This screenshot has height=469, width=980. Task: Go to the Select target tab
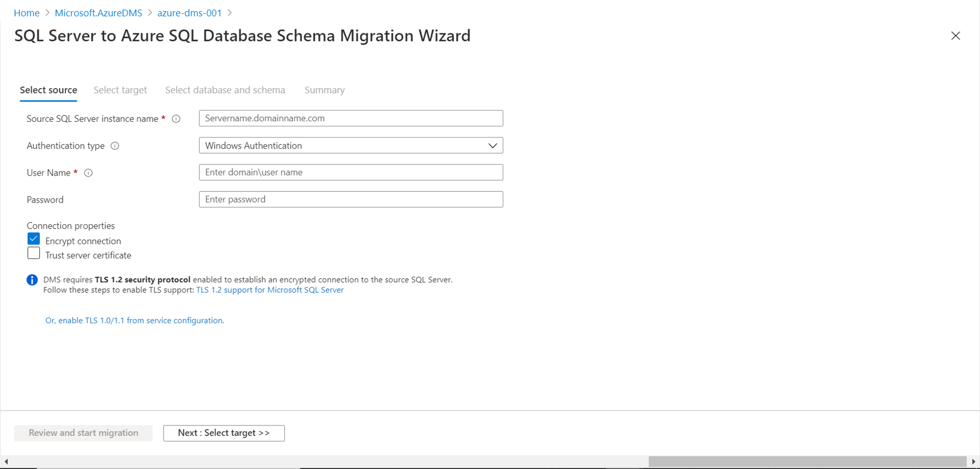pyautogui.click(x=120, y=90)
